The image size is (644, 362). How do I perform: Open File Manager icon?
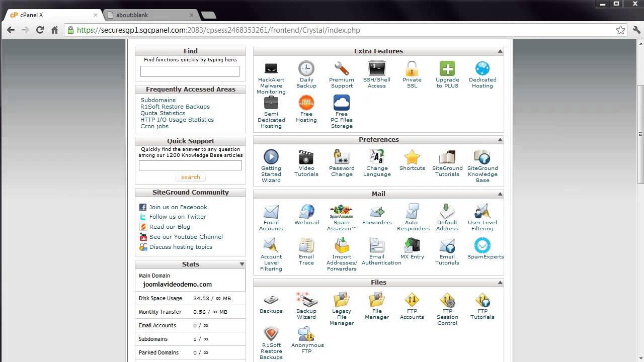pyautogui.click(x=377, y=300)
